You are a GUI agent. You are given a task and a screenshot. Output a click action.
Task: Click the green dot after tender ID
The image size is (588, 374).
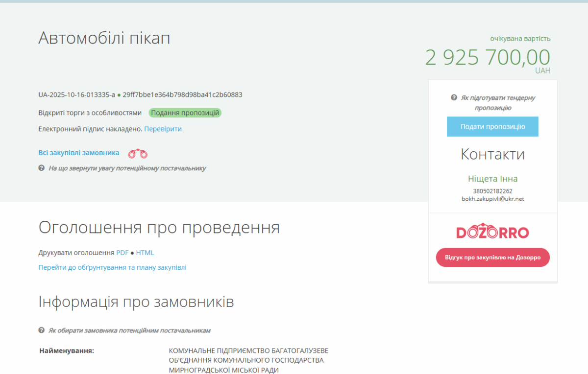119,95
